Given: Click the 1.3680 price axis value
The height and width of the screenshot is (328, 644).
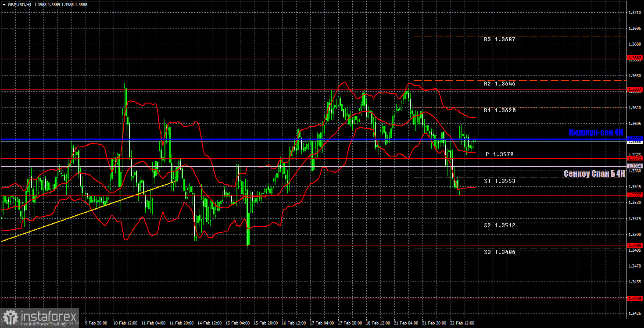Looking at the screenshot, I should click(x=635, y=44).
